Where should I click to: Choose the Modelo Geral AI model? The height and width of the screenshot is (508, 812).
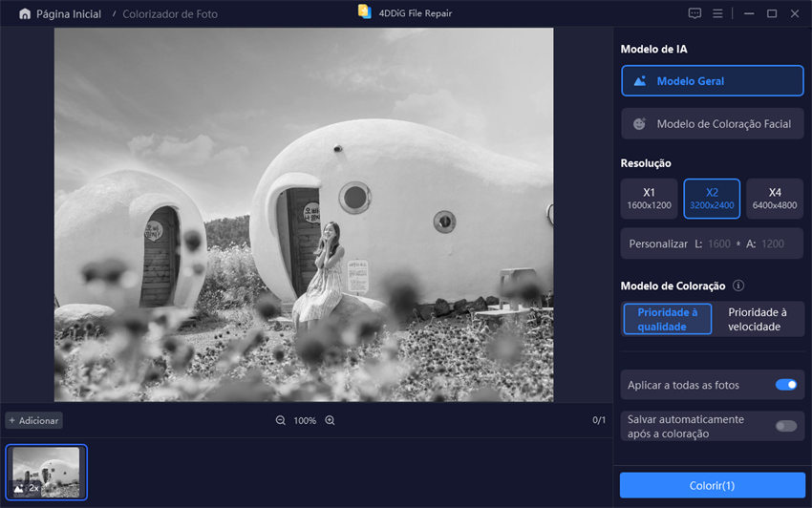click(x=712, y=81)
